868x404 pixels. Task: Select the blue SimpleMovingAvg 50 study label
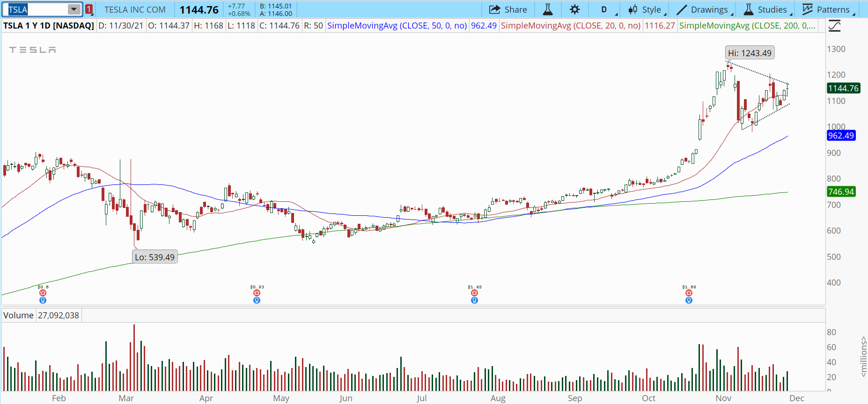click(x=397, y=26)
